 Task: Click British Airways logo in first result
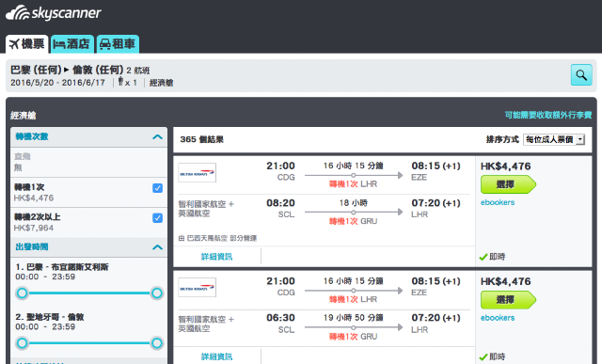click(x=197, y=173)
